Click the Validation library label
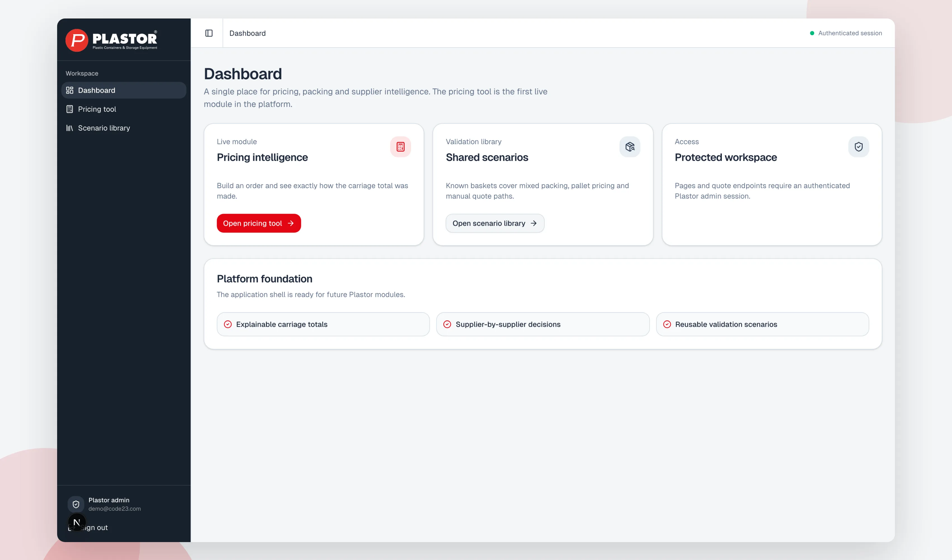Image resolution: width=952 pixels, height=560 pixels. coord(474,142)
